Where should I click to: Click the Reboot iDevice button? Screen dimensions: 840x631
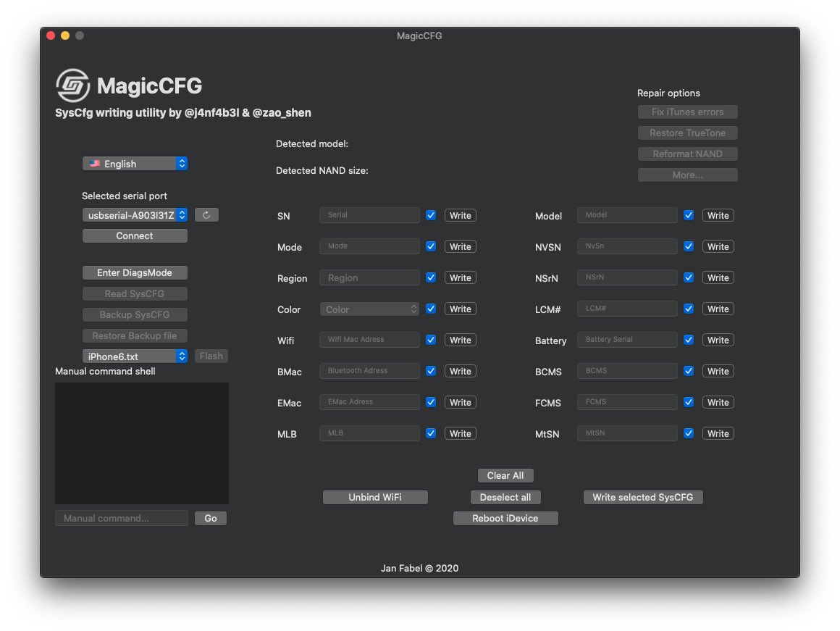[x=505, y=519]
